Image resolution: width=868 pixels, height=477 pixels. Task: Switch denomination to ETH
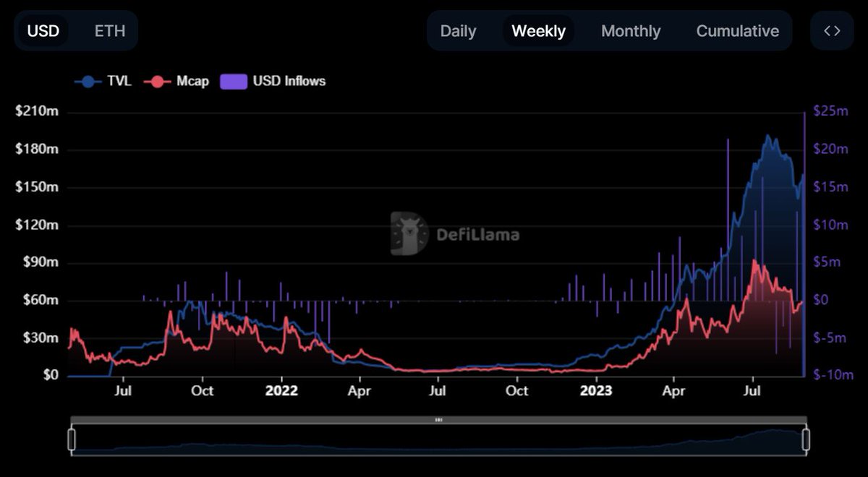click(110, 31)
